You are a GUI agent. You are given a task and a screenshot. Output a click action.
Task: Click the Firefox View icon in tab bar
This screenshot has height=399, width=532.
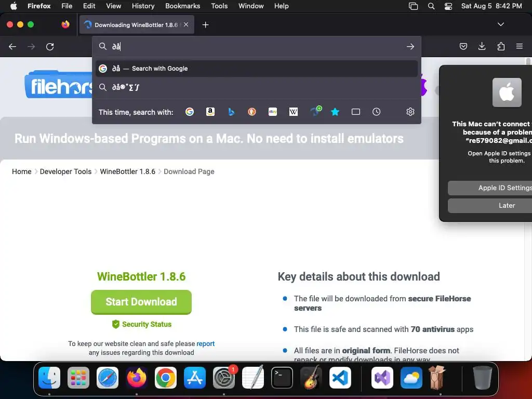(65, 24)
